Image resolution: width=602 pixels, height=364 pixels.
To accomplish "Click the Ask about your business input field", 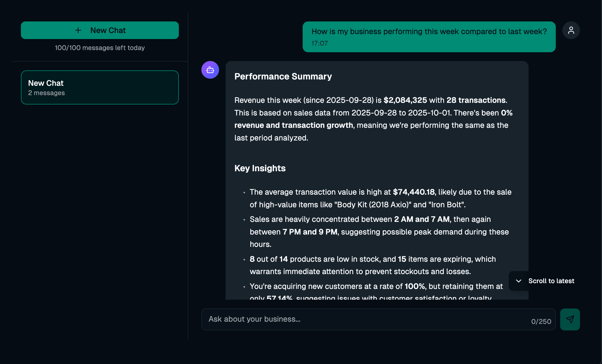I will [x=358, y=319].
